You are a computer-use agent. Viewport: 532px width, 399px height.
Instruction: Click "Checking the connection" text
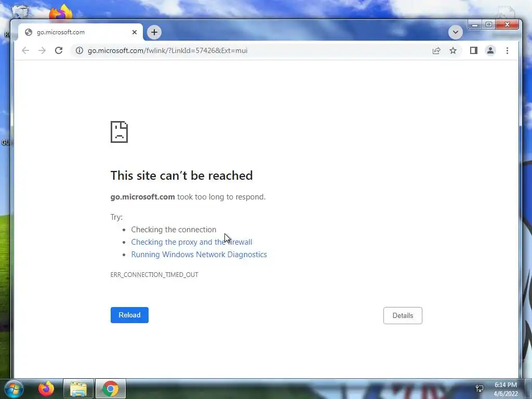tap(174, 230)
